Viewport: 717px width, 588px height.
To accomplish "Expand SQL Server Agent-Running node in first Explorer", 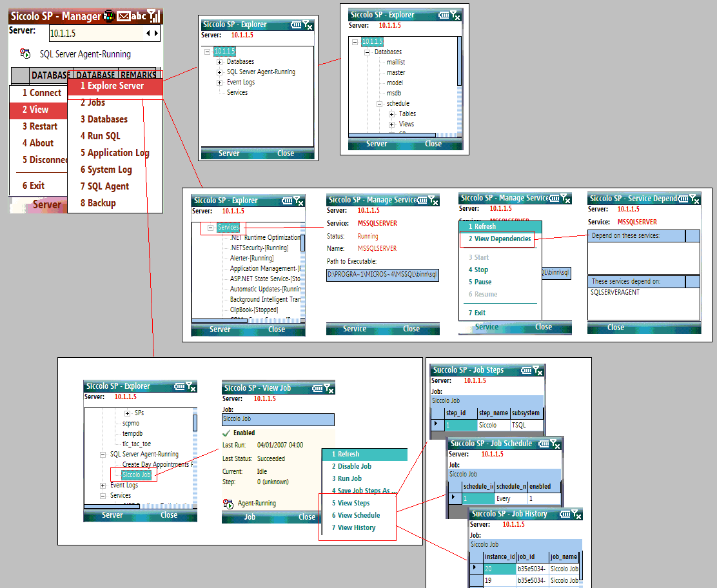I will 219,72.
